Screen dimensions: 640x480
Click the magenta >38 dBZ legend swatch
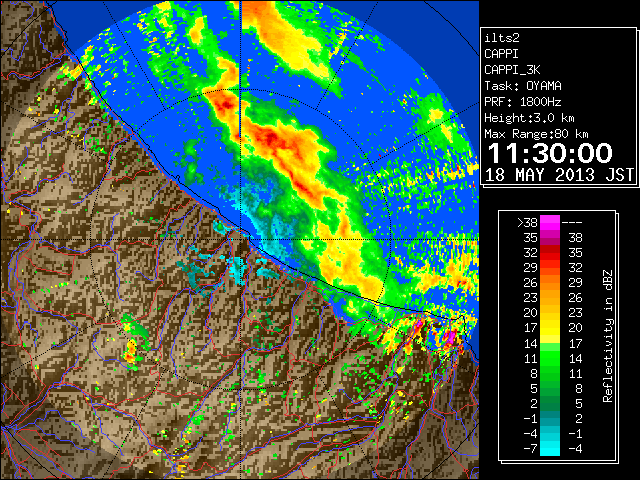tap(550, 222)
